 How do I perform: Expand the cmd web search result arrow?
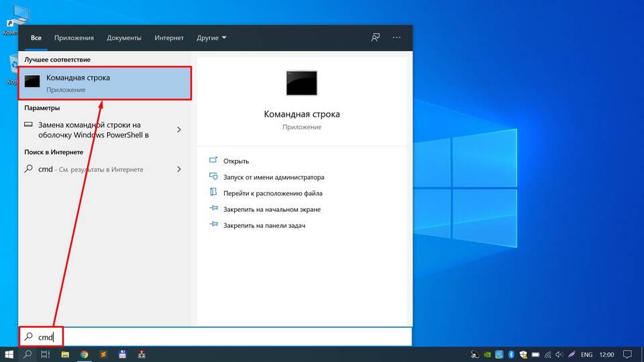coord(179,170)
